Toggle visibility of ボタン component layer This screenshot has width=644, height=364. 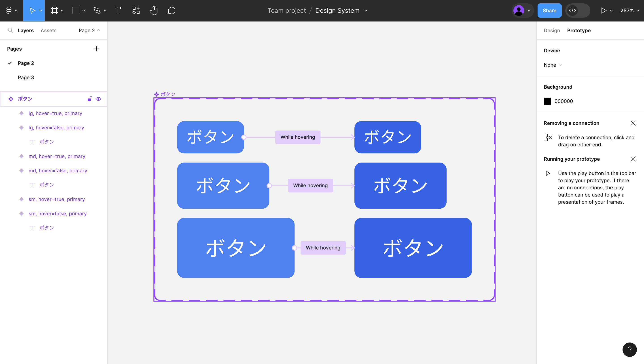point(98,99)
